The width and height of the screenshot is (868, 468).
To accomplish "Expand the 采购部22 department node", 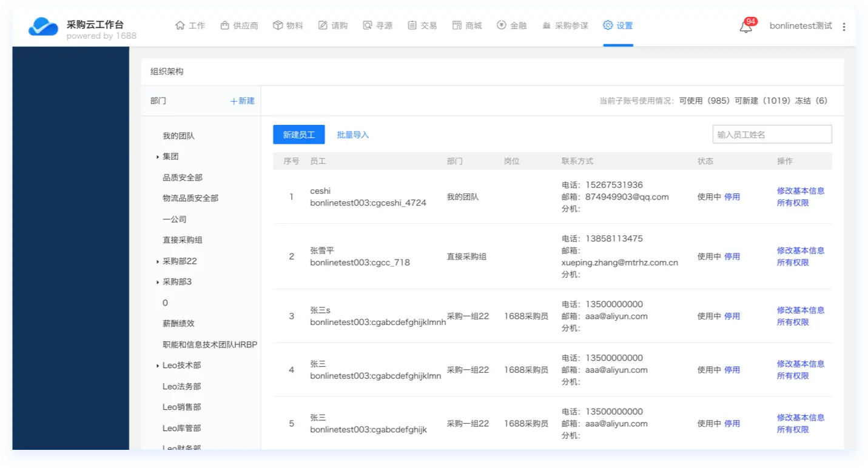I will click(x=158, y=261).
